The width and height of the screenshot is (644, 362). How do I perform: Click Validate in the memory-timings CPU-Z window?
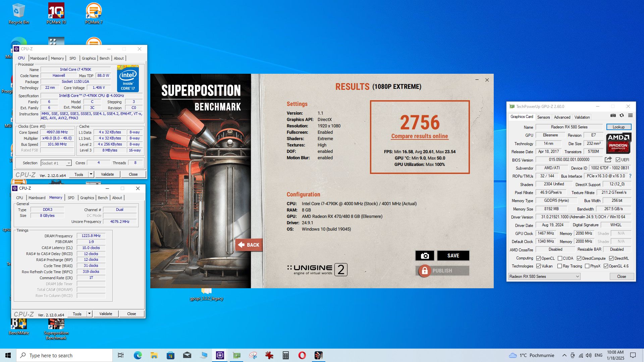[x=106, y=314]
